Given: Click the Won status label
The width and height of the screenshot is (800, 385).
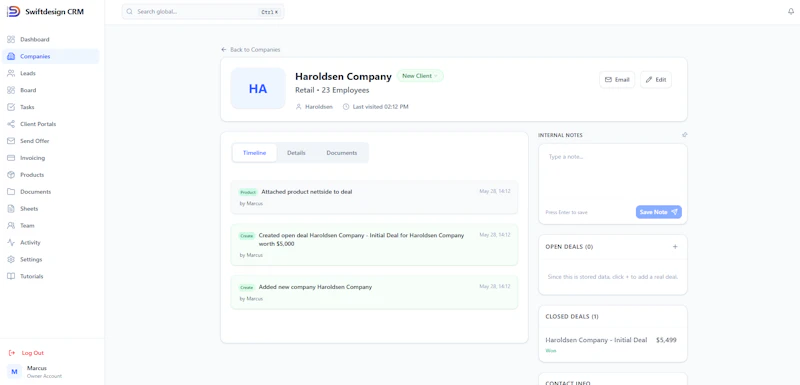Looking at the screenshot, I should click(551, 351).
